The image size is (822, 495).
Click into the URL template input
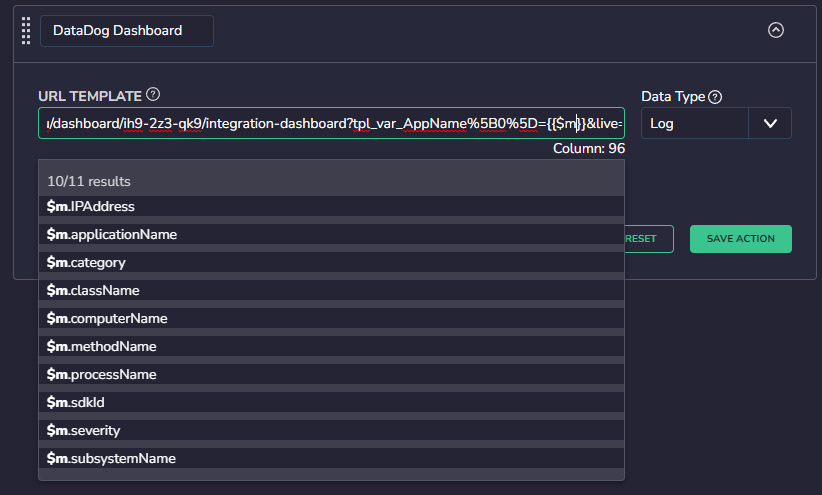[331, 123]
